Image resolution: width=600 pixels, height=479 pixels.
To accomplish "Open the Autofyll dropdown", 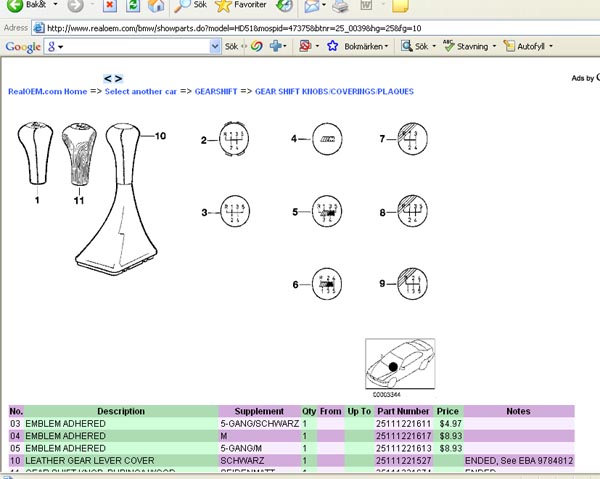I will tap(530, 47).
